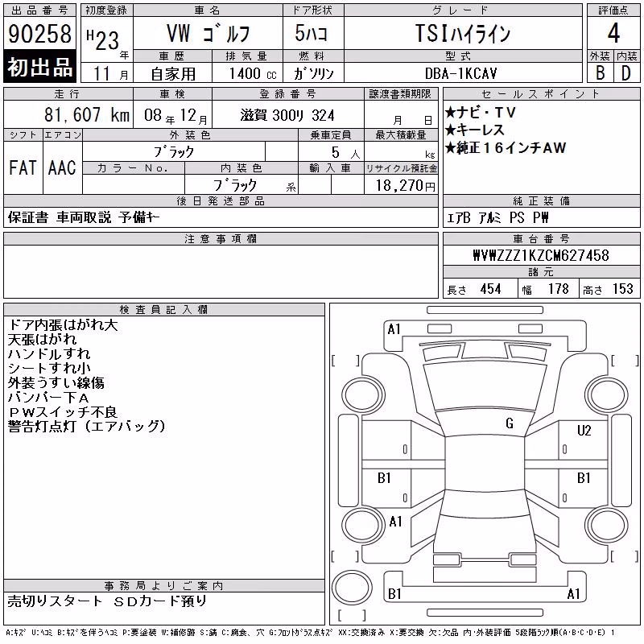644x644 pixels.
Task: Click the B1 mark on the right rear door
Action: 584,477
